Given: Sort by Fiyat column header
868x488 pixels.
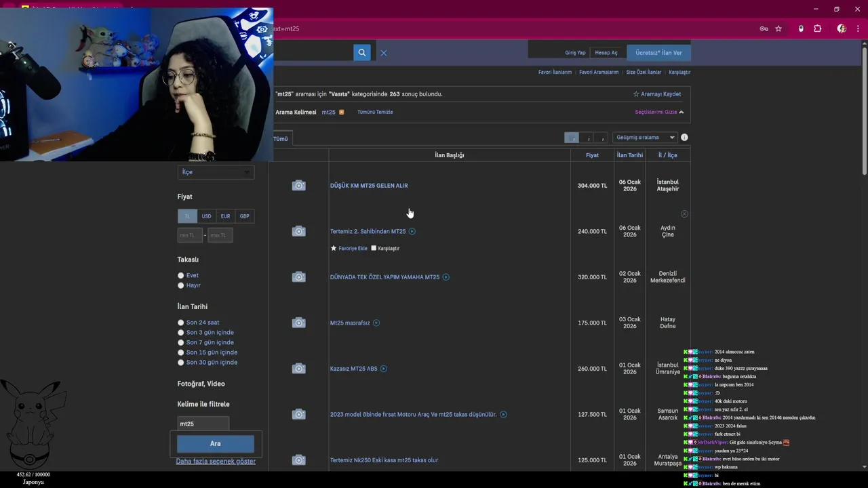Looking at the screenshot, I should (x=592, y=155).
